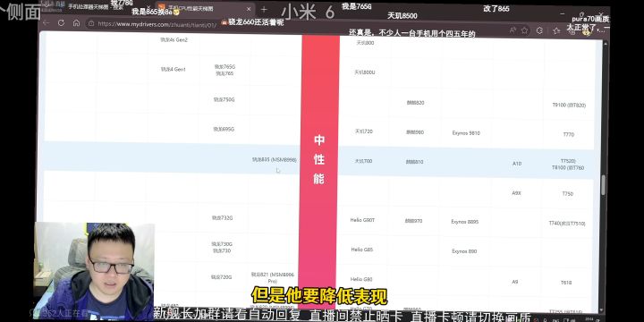The width and height of the screenshot is (644, 322).
Task: Click the 麒麟970 cell
Action: (413, 221)
